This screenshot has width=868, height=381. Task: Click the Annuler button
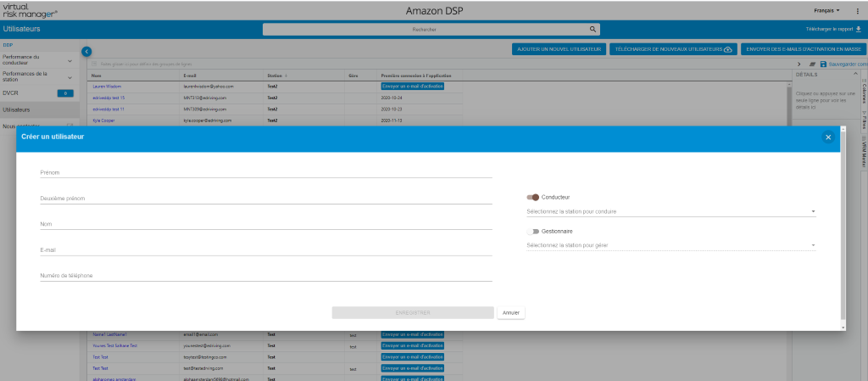click(x=511, y=313)
